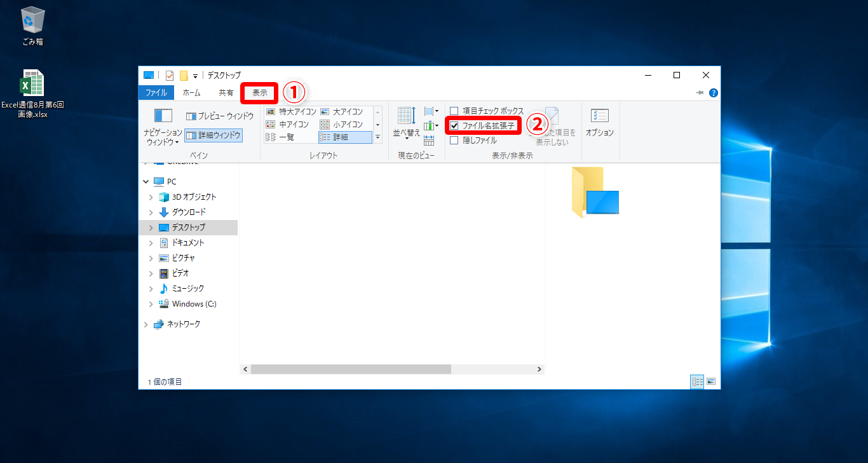This screenshot has height=463, width=868.
Task: Open the quick access toolbar customize arrow
Action: click(195, 76)
